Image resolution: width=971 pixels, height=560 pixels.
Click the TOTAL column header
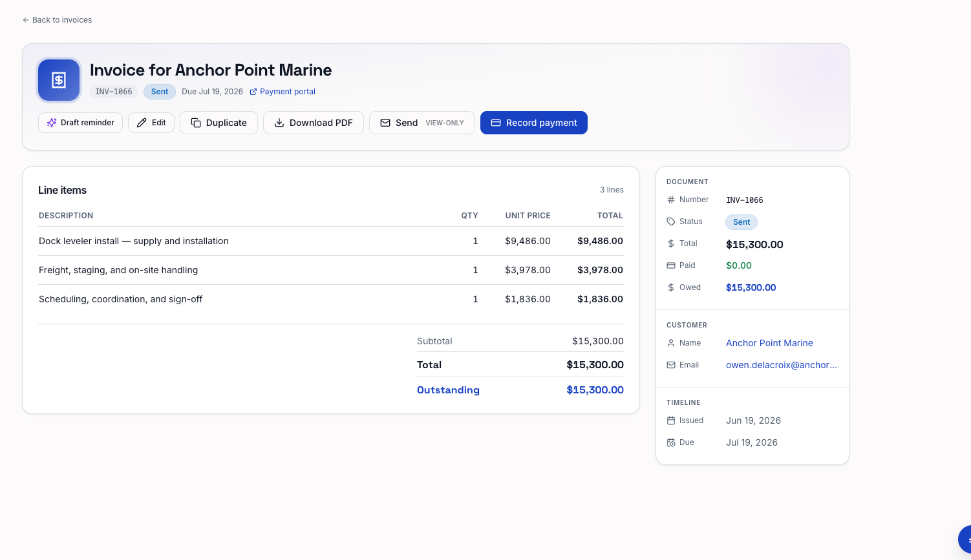(x=610, y=216)
